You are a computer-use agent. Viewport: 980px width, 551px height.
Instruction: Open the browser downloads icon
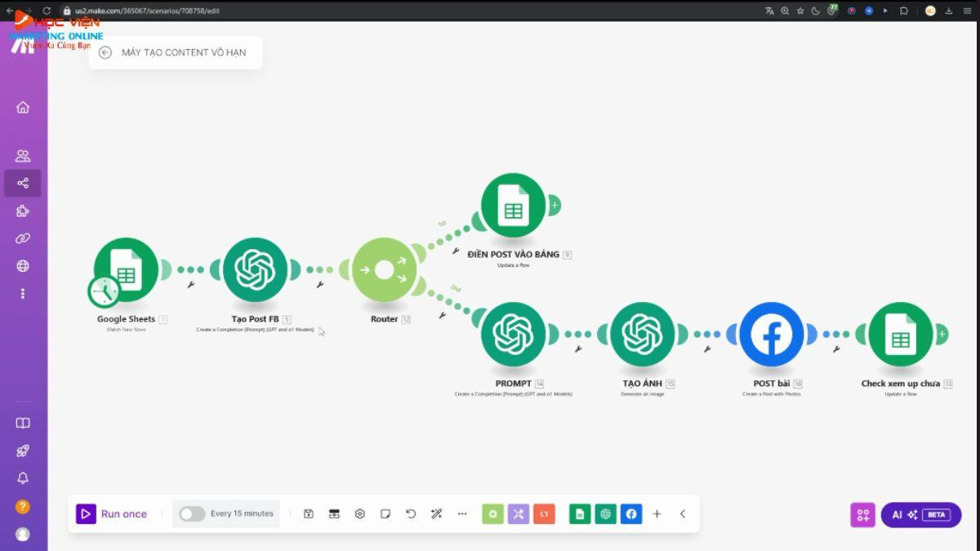(x=949, y=11)
